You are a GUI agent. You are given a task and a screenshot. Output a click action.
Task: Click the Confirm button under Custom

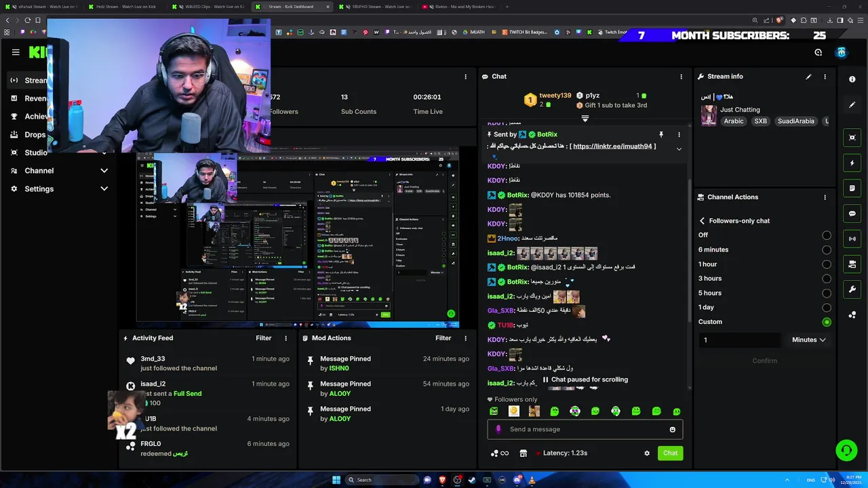coord(765,361)
